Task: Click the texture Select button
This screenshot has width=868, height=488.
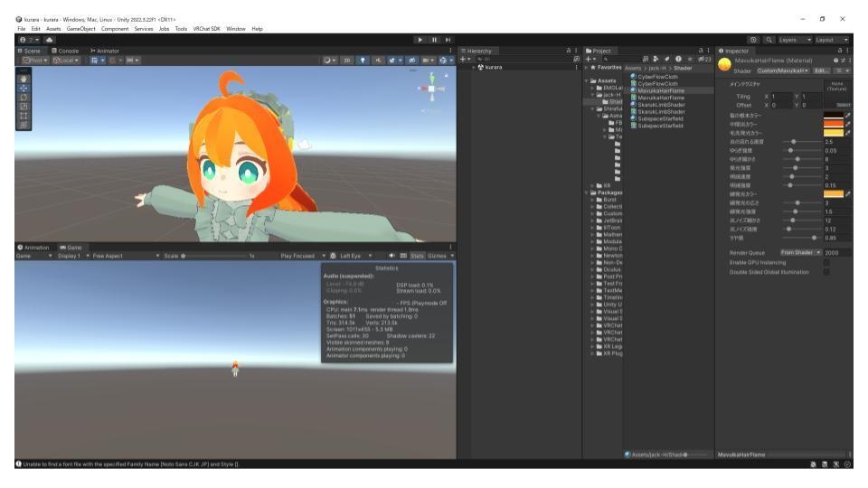Action: point(843,105)
